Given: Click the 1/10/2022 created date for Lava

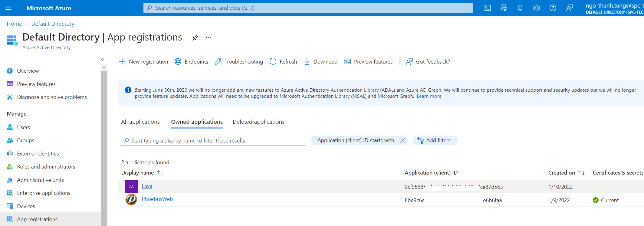Looking at the screenshot, I should [560, 187].
